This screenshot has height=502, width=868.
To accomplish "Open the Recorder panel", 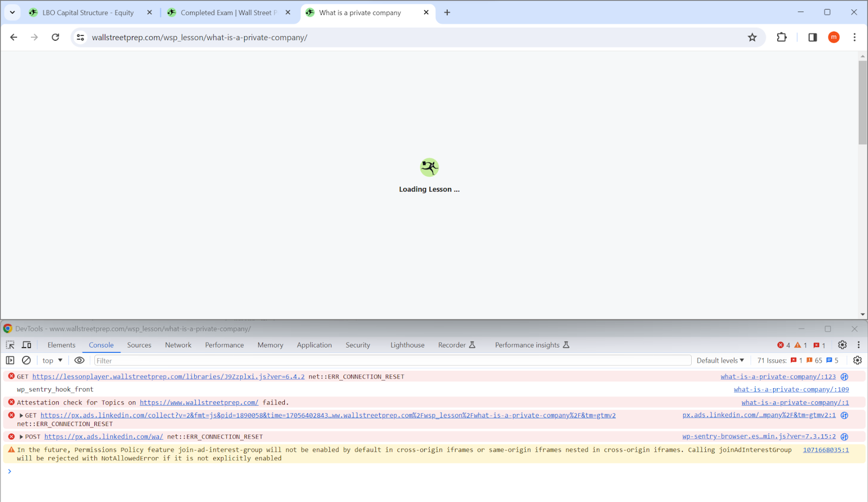I will click(x=457, y=345).
